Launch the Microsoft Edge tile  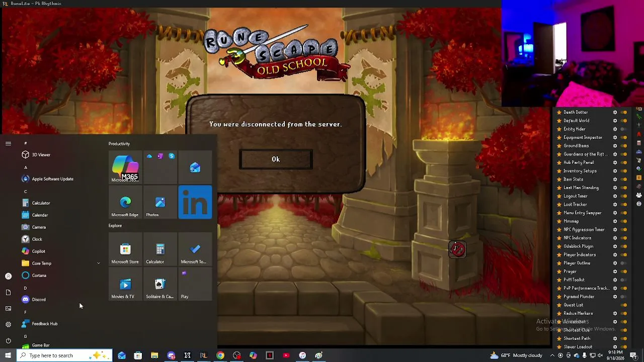[125, 203]
